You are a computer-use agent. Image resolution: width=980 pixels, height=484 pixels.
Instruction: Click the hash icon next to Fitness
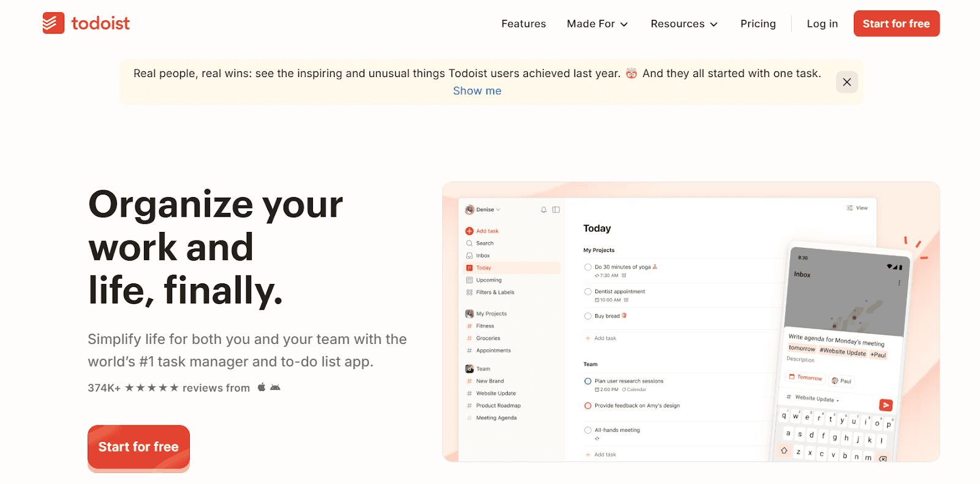(x=469, y=326)
